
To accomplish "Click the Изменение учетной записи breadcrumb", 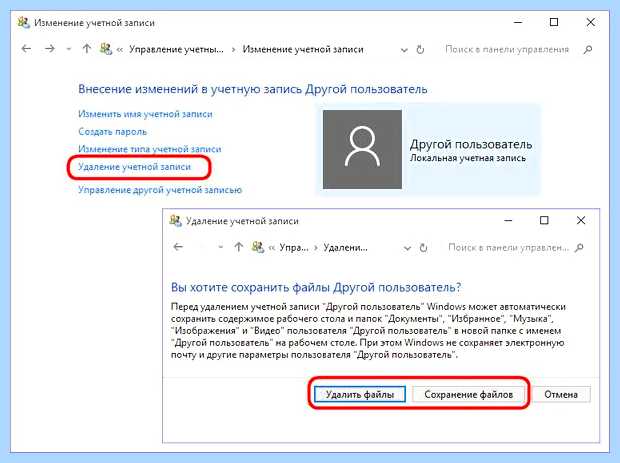I will coord(303,49).
